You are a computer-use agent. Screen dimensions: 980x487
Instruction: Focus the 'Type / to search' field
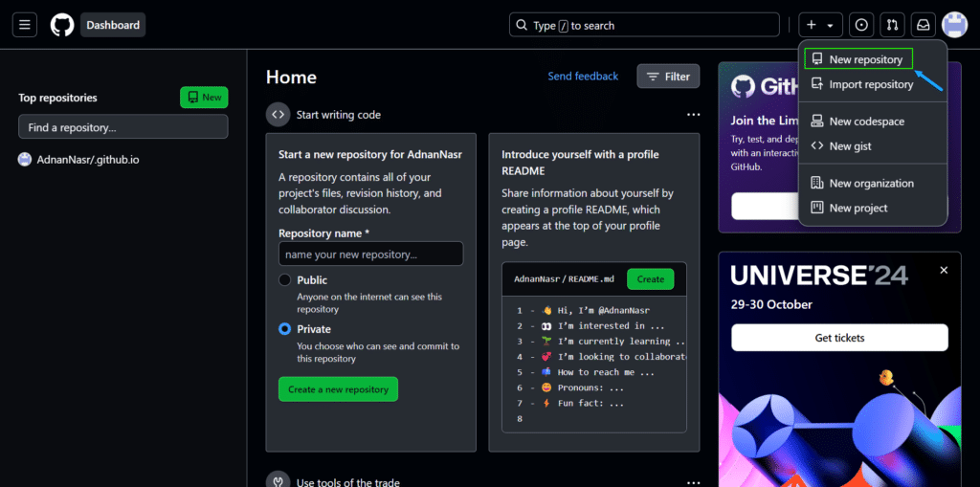tap(644, 25)
